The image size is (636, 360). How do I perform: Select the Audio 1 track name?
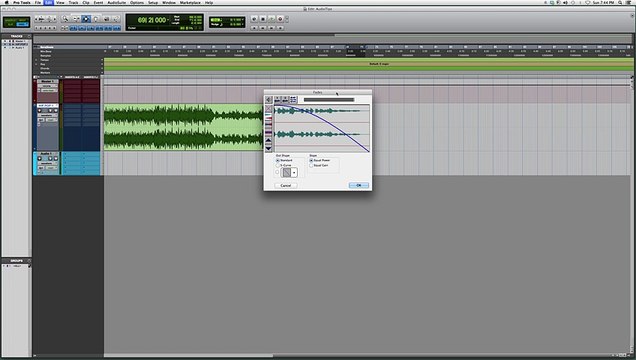click(47, 154)
